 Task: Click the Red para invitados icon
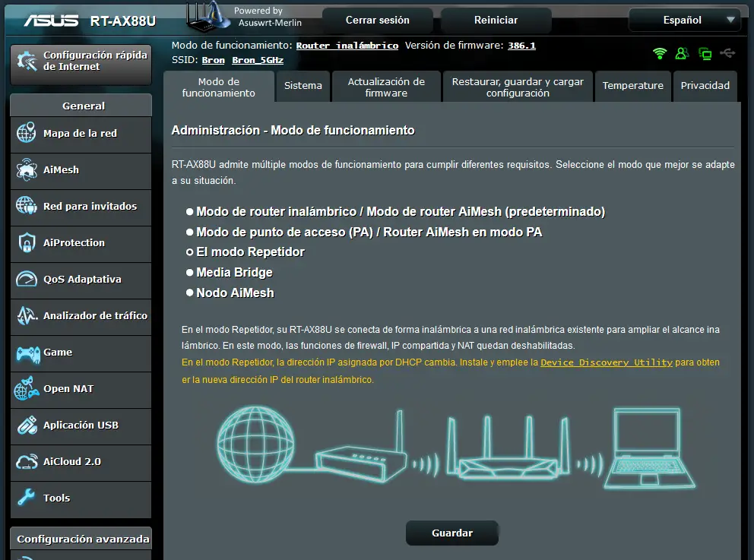pos(26,206)
